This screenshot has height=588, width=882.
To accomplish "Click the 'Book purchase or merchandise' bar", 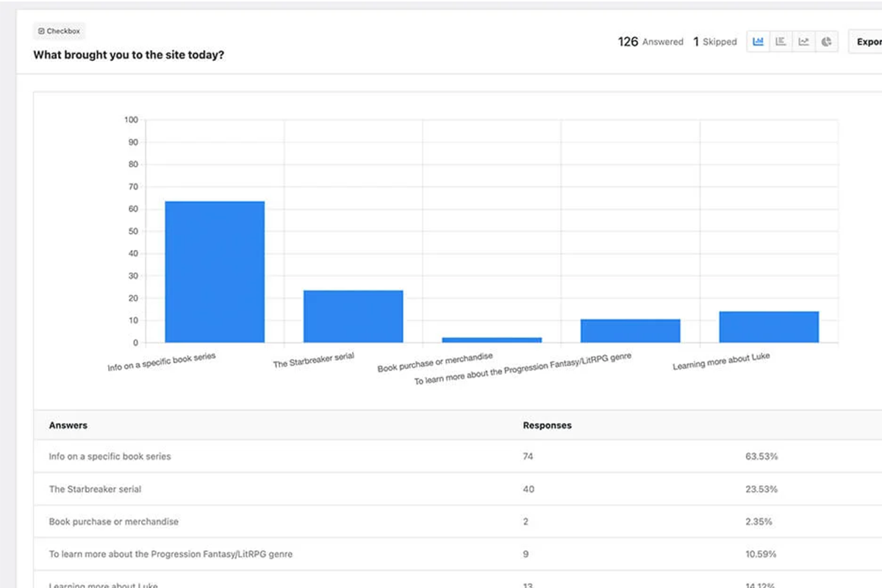I will [x=492, y=340].
